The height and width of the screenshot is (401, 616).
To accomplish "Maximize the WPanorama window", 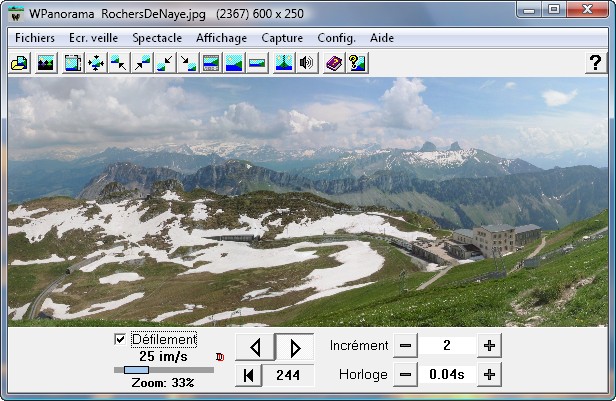I will [554, 9].
